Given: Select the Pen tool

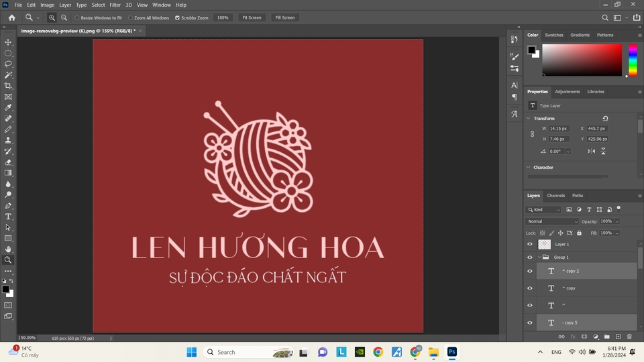Looking at the screenshot, I should click(8, 206).
